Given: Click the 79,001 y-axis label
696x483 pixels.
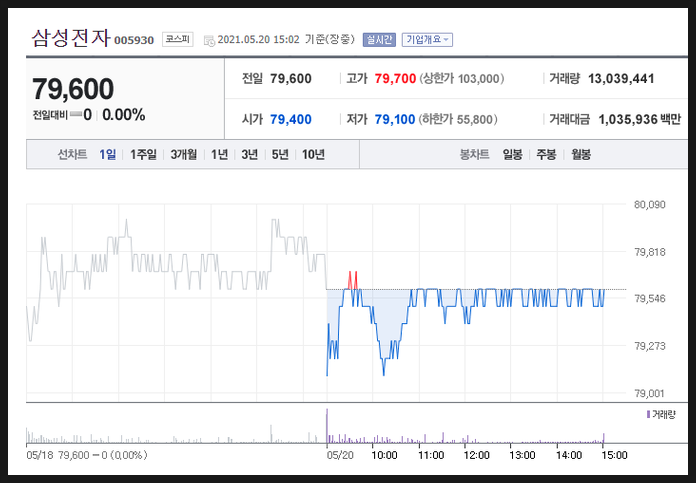Looking at the screenshot, I should point(650,393).
